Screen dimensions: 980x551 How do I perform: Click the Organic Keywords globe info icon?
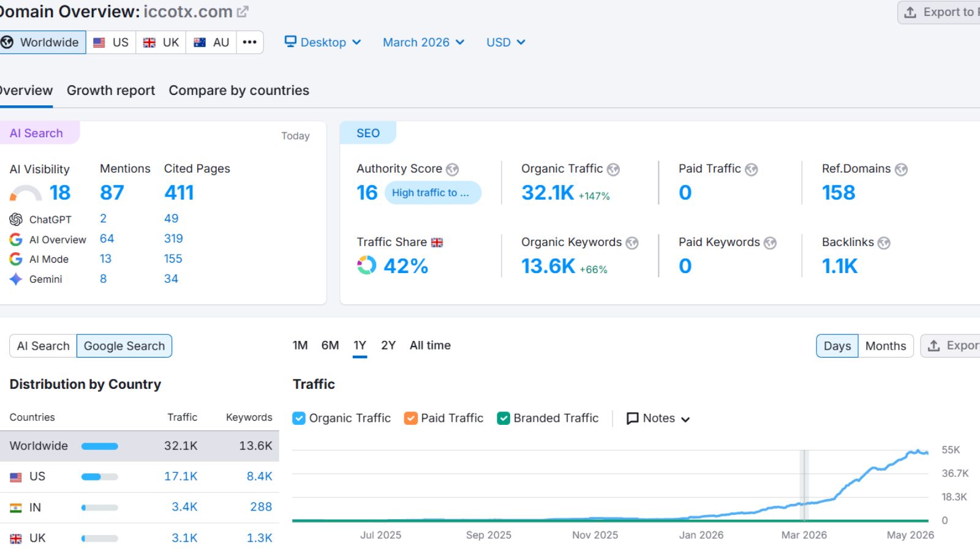click(x=632, y=243)
